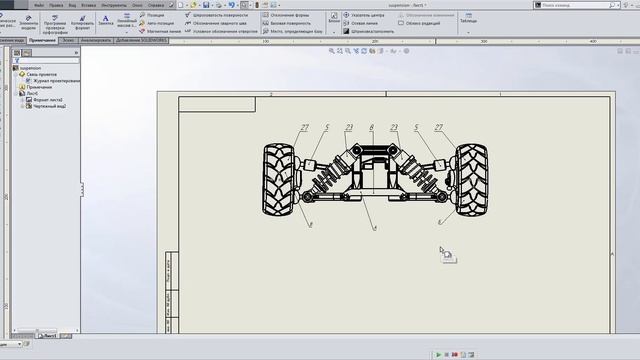Select Осевая линия tool
This screenshot has height=360, width=640.
click(360, 23)
